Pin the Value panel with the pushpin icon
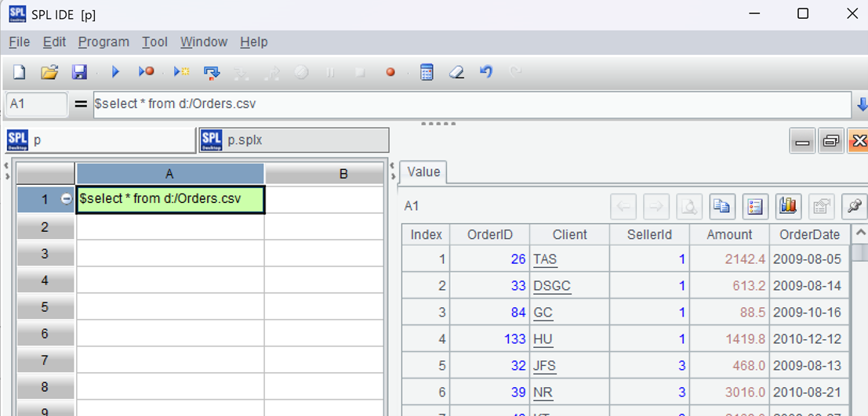Viewport: 868px width, 416px height. point(853,206)
